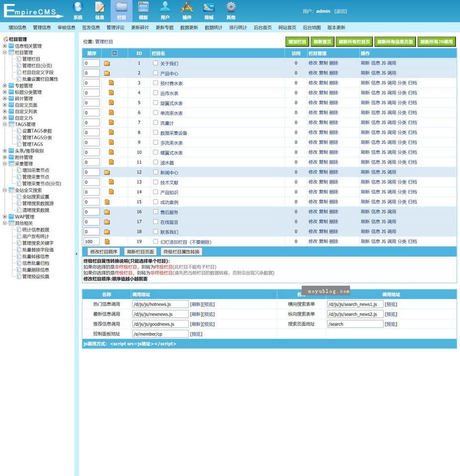460x476 pixels.
Task: Click the page icon for 数据采集设备 row
Action: [x=111, y=132]
